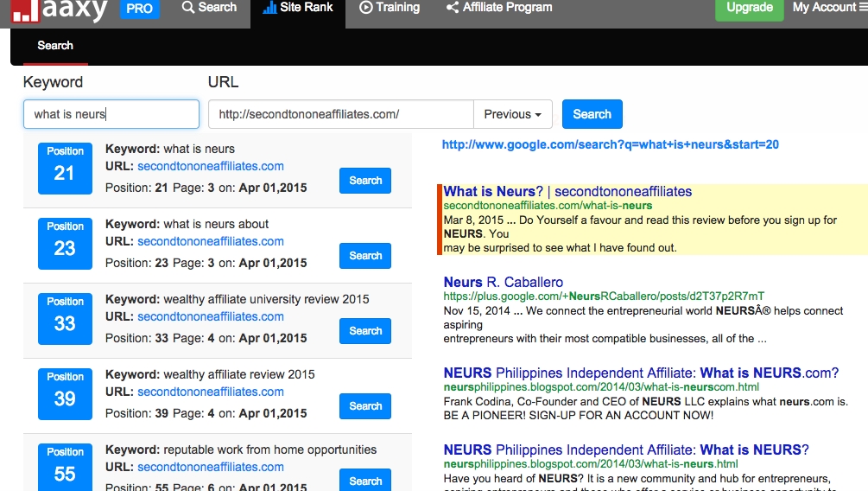Open 'What is NEURS.com?' Philippines result
Screen dimensions: 868x491
tap(641, 373)
